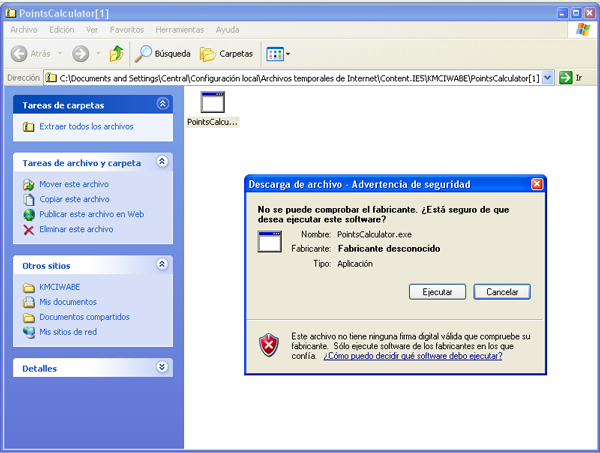
Task: Open the back history dropdown arrow
Action: pos(60,54)
